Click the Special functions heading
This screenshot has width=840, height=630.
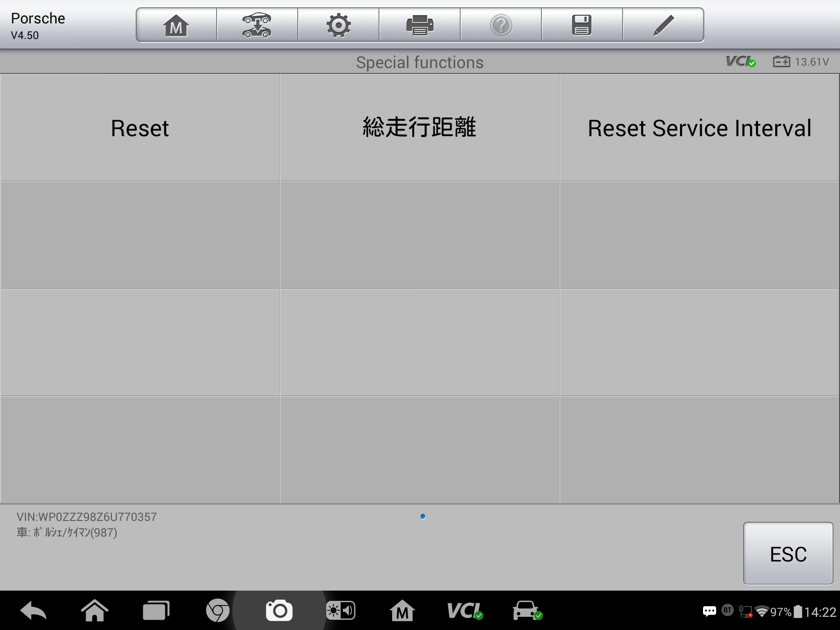click(420, 62)
